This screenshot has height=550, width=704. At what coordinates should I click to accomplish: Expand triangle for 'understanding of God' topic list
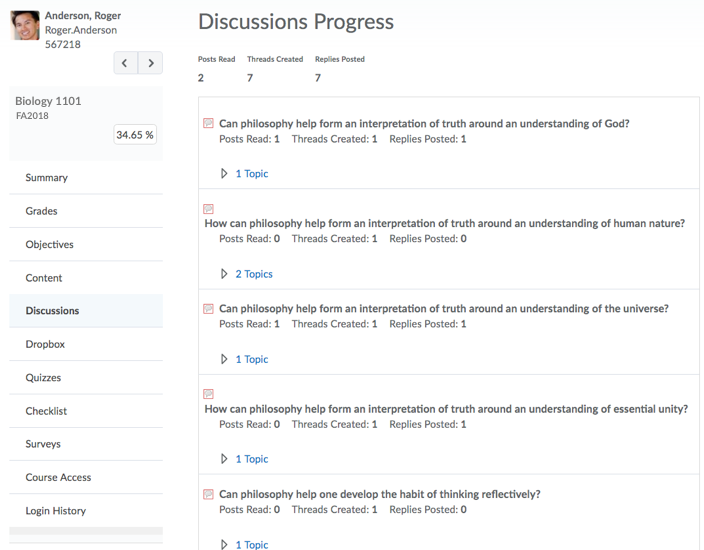tap(224, 173)
